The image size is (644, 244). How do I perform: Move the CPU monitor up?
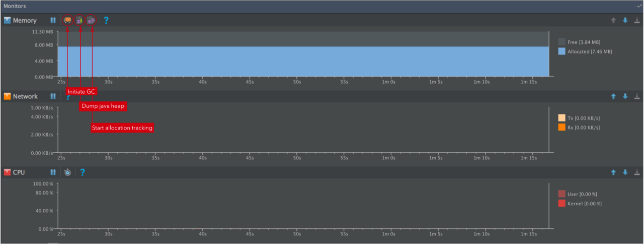pos(613,172)
